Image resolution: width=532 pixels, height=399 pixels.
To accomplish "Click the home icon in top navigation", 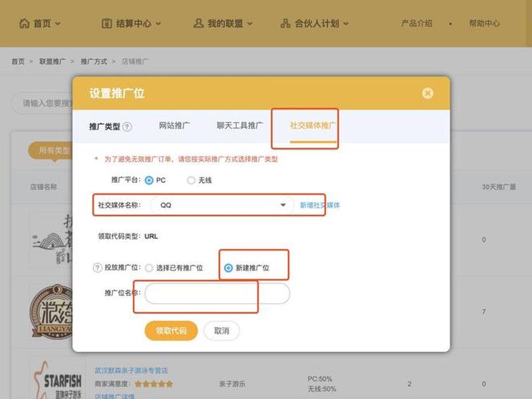I will 25,23.
